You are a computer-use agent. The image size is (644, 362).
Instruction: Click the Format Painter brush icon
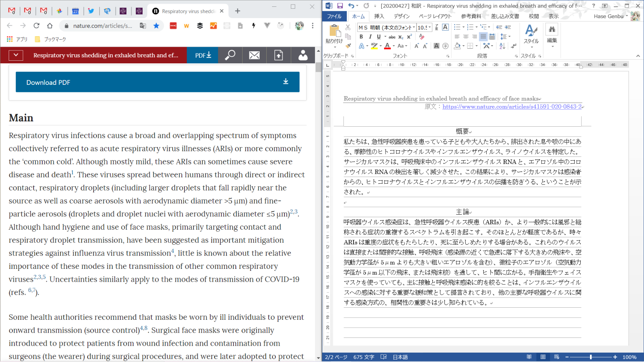[348, 46]
